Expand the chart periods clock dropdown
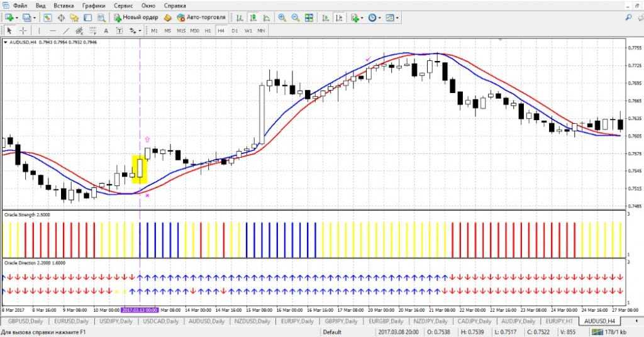Viewport: 644px width, 337px height. [380, 18]
